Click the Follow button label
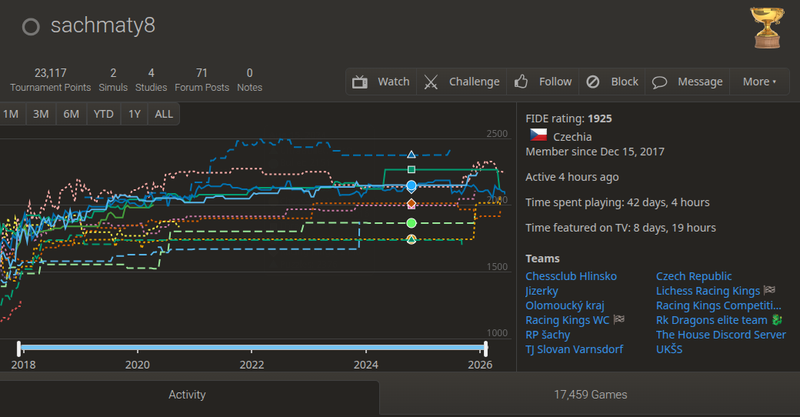 click(555, 82)
